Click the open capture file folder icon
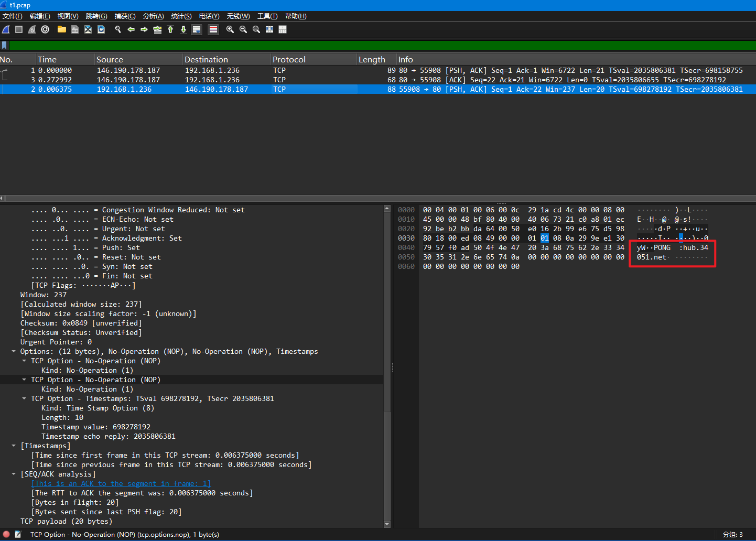Image resolution: width=756 pixels, height=541 pixels. 62,29
